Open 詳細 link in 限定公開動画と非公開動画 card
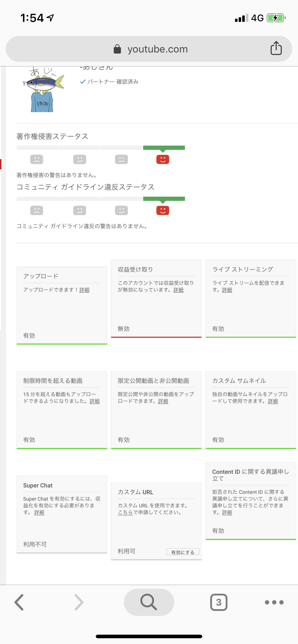Viewport: 298px width, 644px height. [x=163, y=401]
